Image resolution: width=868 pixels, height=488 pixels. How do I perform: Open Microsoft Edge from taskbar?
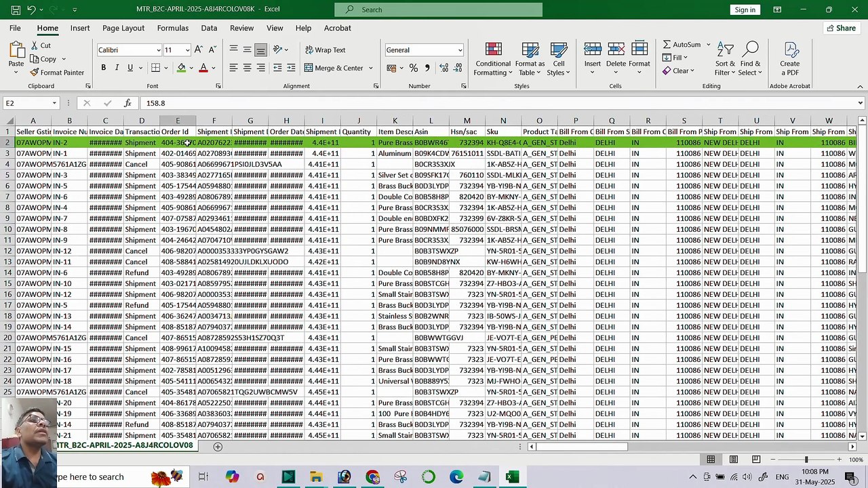tap(456, 477)
